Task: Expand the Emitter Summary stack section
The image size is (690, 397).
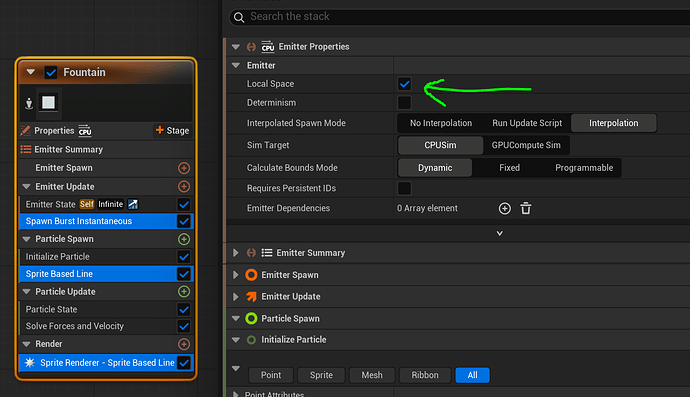Action: click(236, 253)
